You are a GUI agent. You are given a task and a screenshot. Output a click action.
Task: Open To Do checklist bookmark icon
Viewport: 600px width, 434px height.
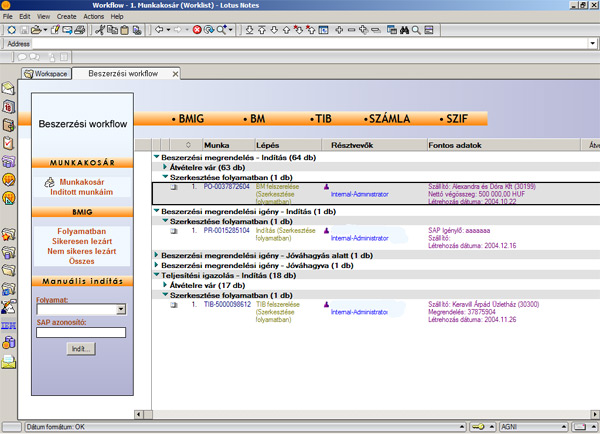(8, 143)
